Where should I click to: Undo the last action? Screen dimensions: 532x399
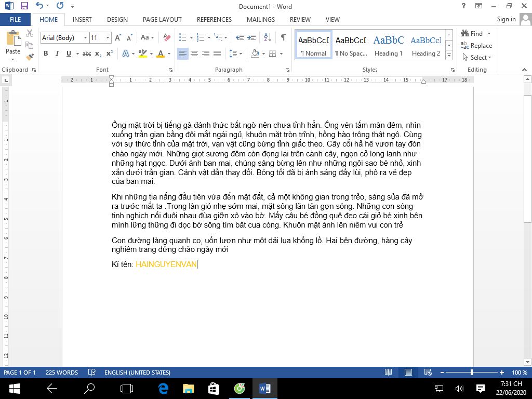point(39,6)
